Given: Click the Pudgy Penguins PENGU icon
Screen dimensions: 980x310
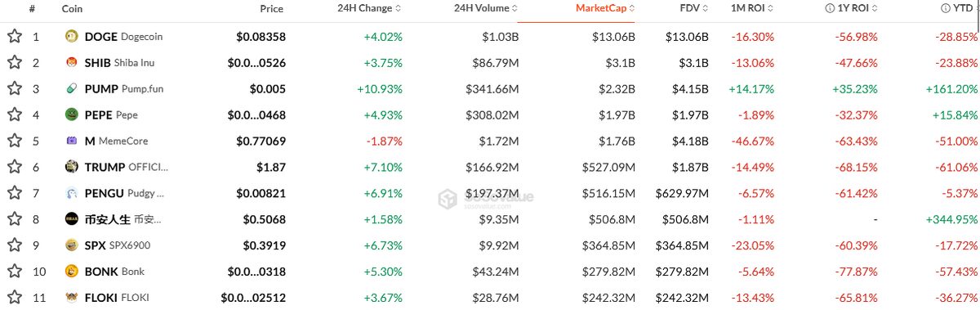Looking at the screenshot, I should coord(71,193).
